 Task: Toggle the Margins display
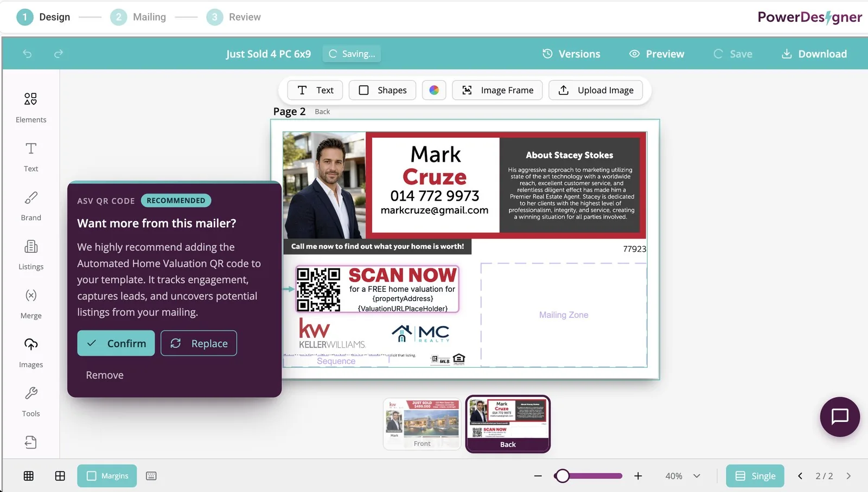click(x=107, y=476)
